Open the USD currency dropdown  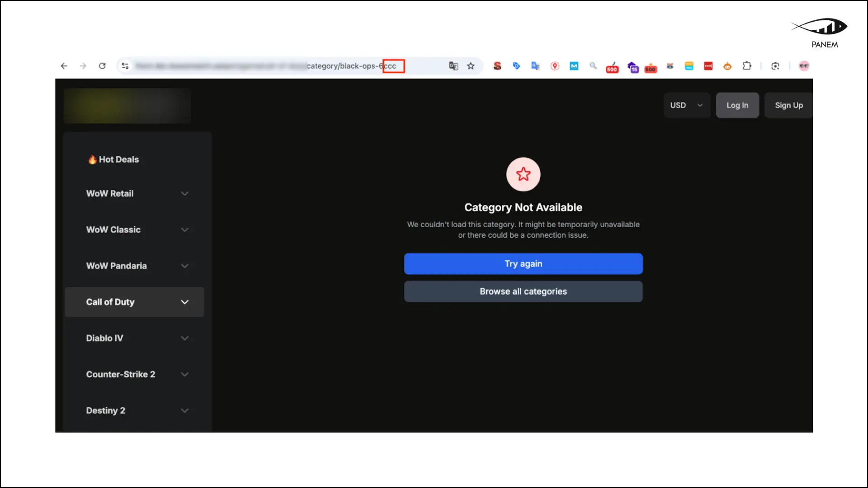tap(686, 105)
